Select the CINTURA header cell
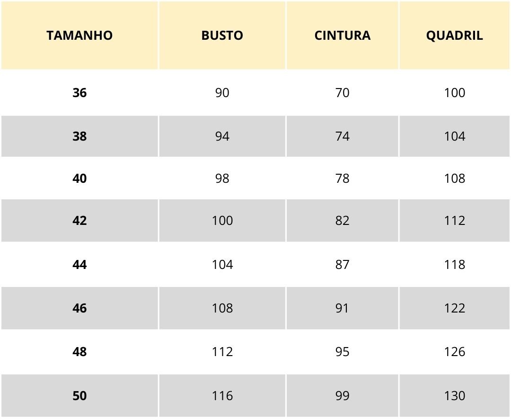 (342, 36)
